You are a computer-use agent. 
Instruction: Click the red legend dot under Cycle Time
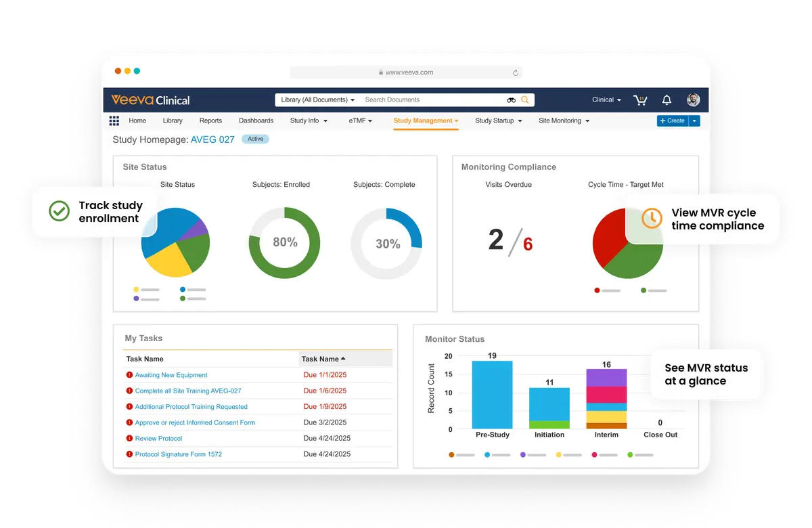click(x=597, y=290)
